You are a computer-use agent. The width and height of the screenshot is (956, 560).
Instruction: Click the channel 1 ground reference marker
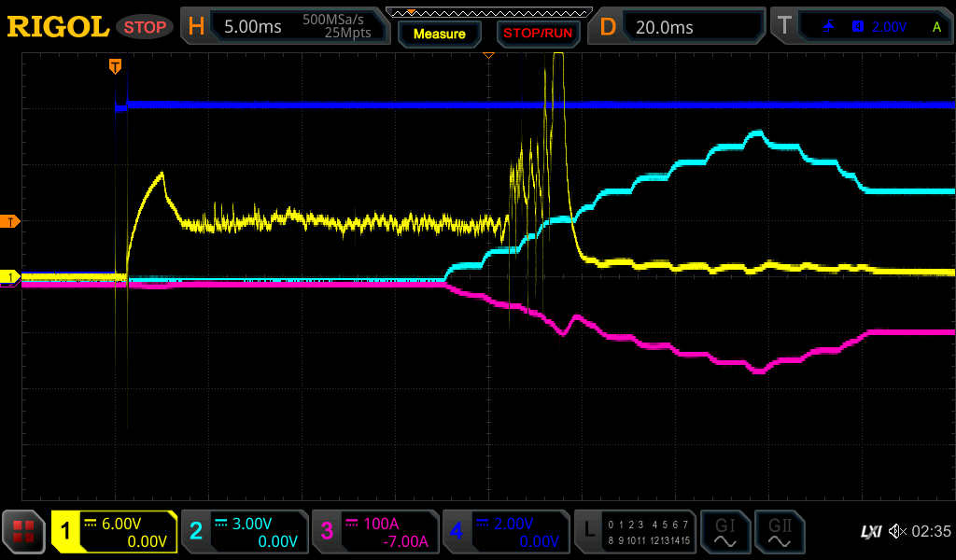(x=10, y=277)
